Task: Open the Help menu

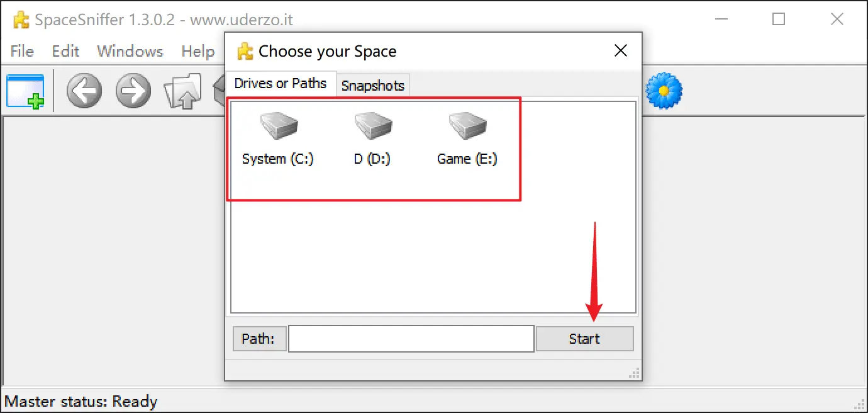Action: [x=198, y=51]
